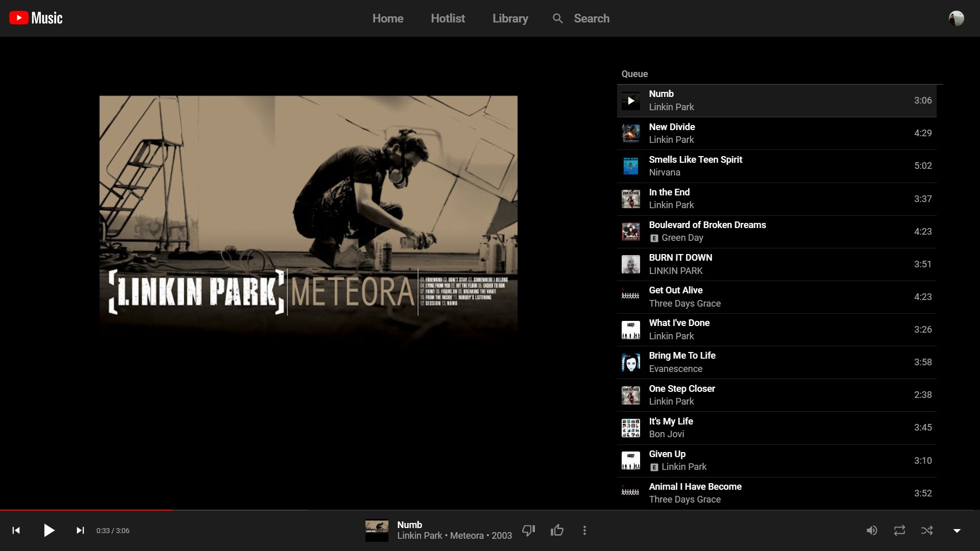Screen dimensions: 980x551
Task: Open the Hotlist tab
Action: pos(448,18)
